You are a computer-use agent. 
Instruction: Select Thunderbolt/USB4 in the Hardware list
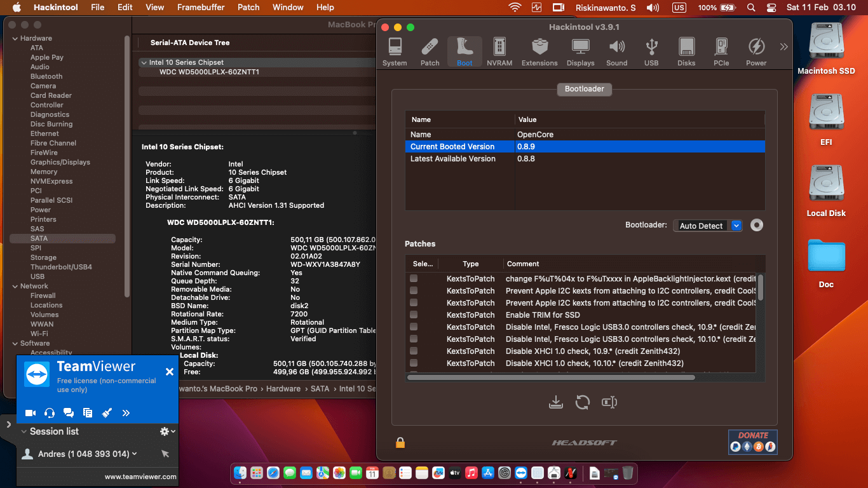[61, 267]
